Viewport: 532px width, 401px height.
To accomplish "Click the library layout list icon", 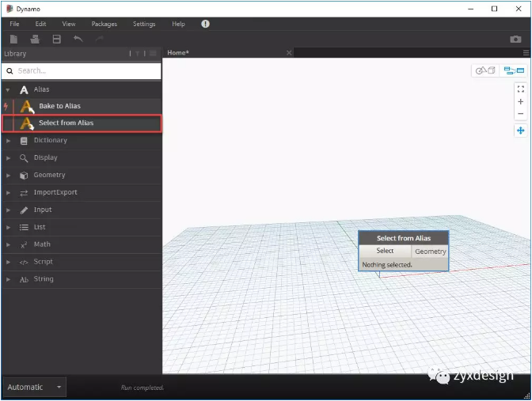I will pos(153,53).
